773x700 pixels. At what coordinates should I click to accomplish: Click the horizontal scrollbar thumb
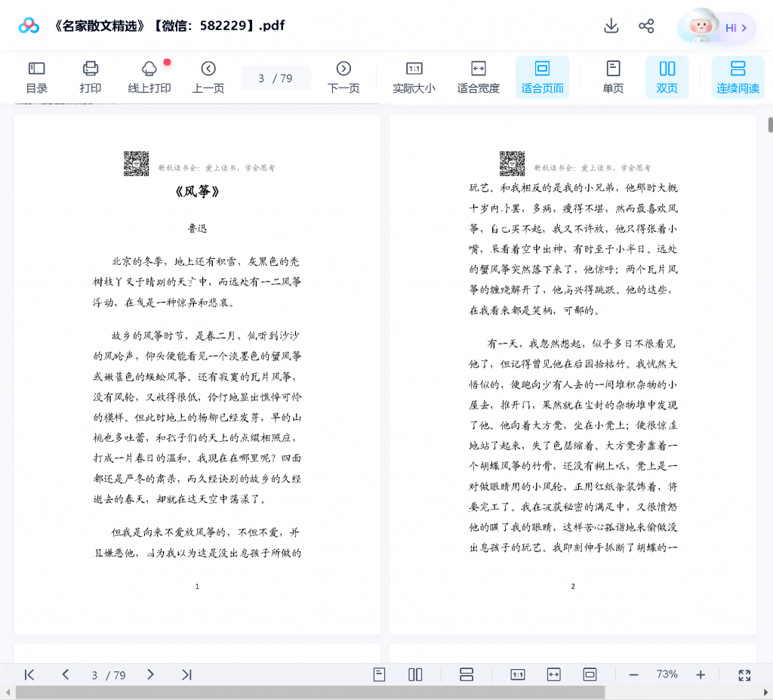(x=310, y=692)
